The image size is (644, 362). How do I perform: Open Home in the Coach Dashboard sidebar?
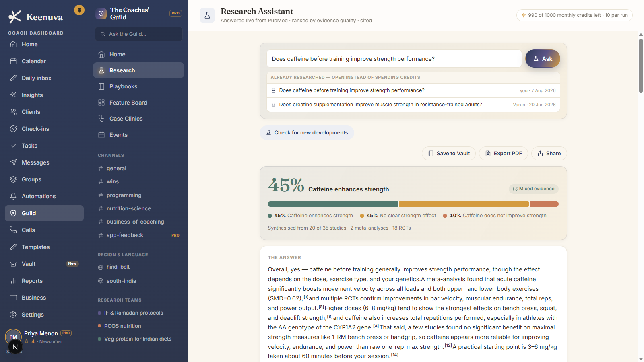[x=44, y=44]
